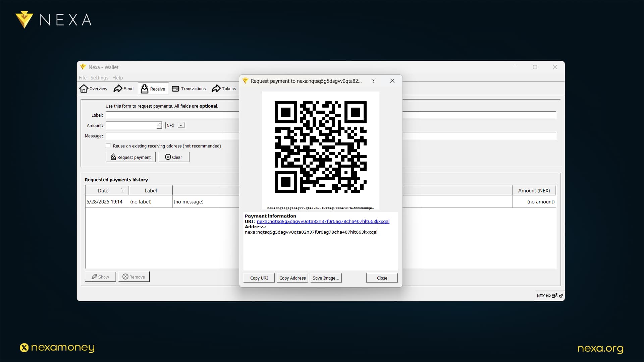This screenshot has width=644, height=362.
Task: Sort history by Date column header
Action: coord(107,190)
